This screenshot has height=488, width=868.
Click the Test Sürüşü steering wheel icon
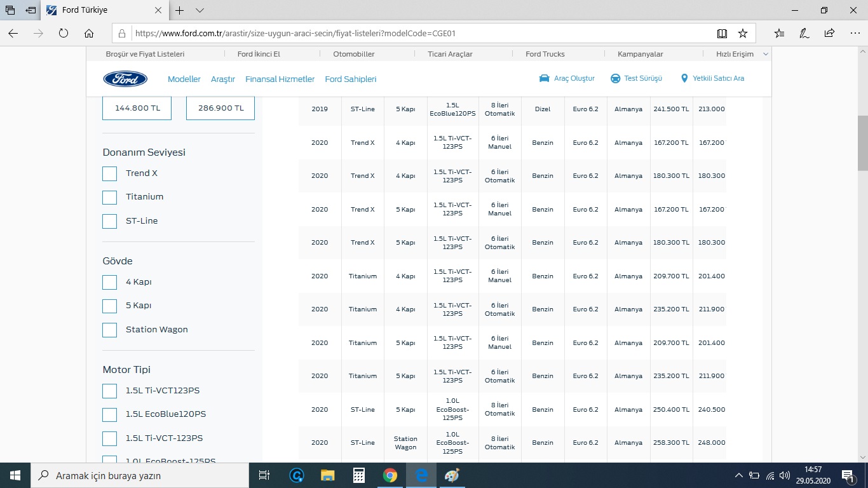click(x=615, y=78)
